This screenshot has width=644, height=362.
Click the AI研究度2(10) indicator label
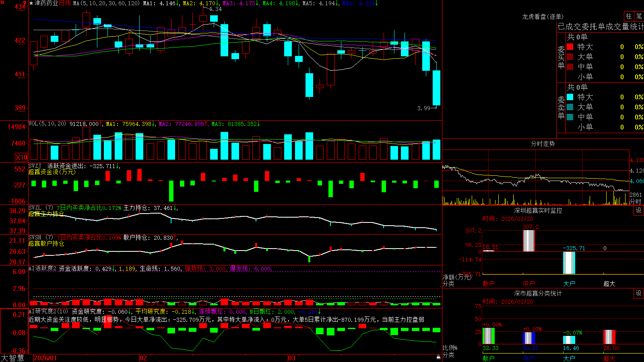(49, 311)
